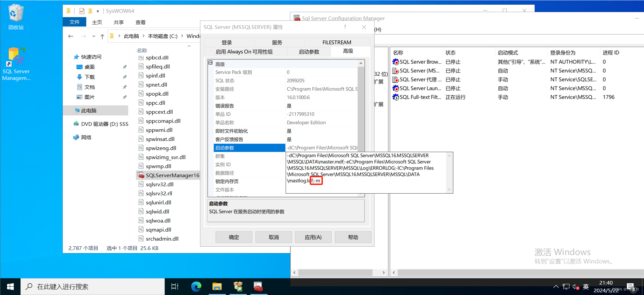Open SQL Server Management Studio desktop shortcut
644x295 pixels.
[16, 64]
